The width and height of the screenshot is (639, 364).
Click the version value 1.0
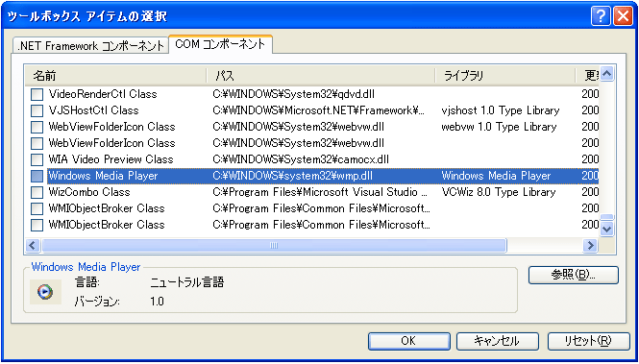(157, 302)
